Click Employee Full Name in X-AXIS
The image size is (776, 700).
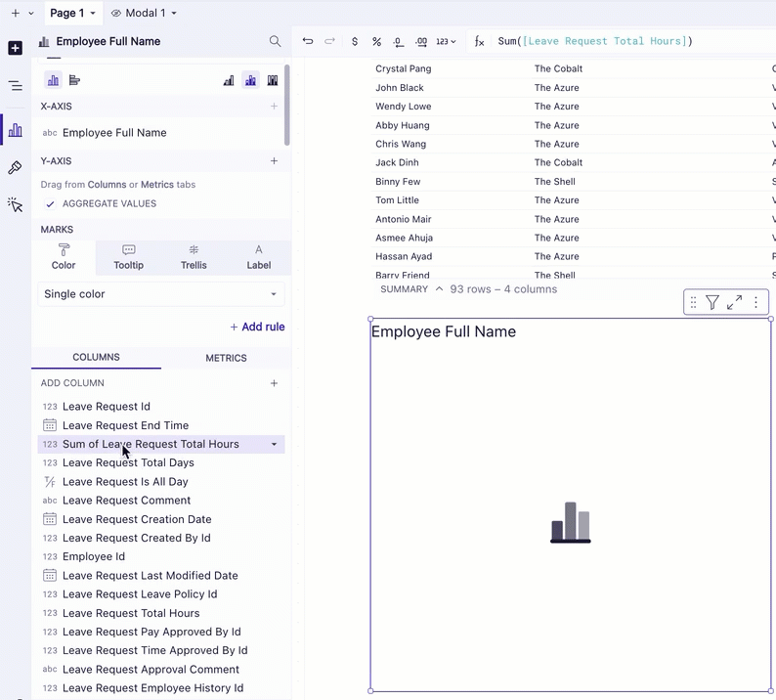tap(114, 133)
